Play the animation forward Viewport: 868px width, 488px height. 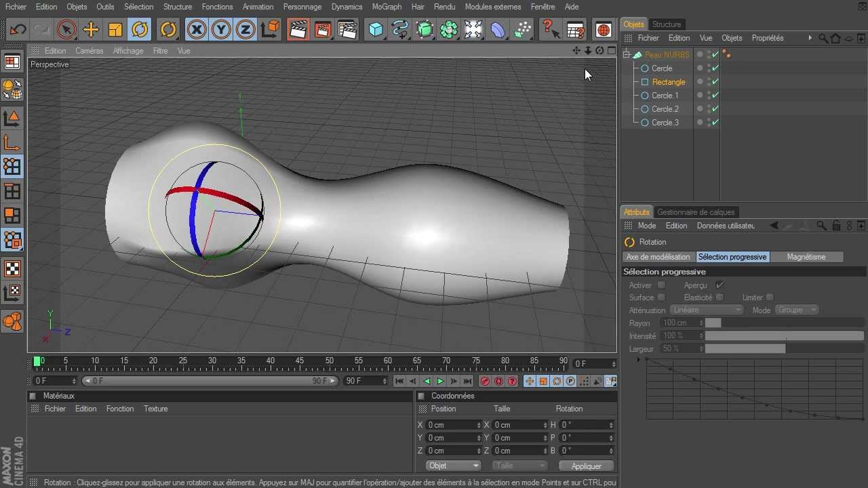[440, 382]
